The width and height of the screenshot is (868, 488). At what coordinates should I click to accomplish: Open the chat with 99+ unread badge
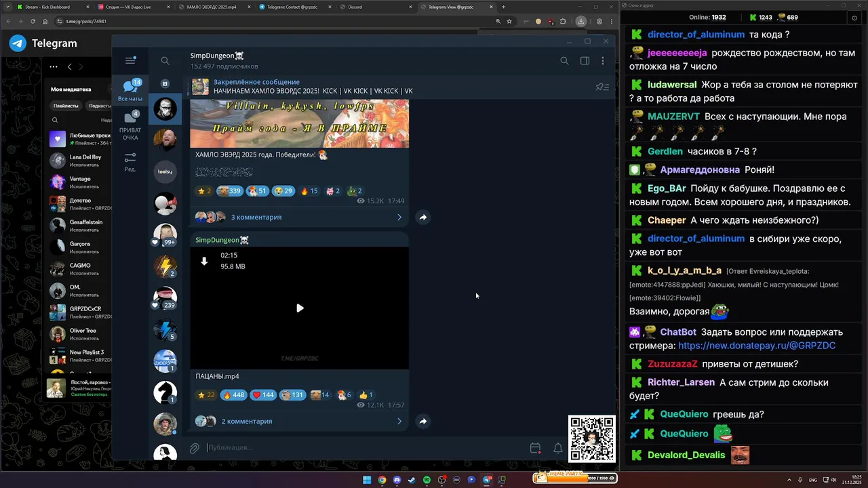click(x=165, y=235)
